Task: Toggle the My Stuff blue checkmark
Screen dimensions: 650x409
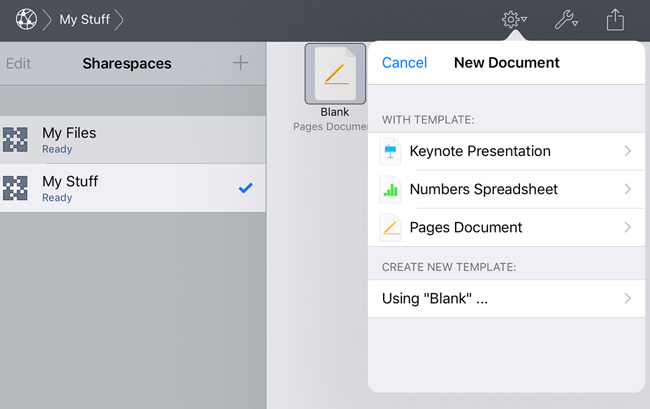Action: click(245, 188)
